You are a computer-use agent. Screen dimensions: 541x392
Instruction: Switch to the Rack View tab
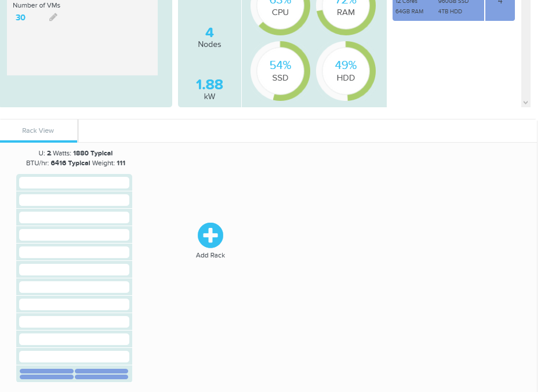click(38, 130)
